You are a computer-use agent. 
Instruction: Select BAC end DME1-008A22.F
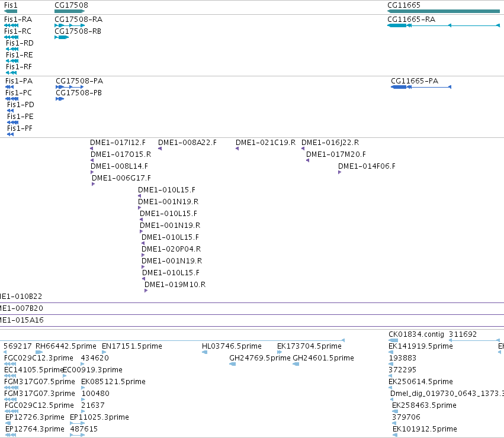[187, 143]
